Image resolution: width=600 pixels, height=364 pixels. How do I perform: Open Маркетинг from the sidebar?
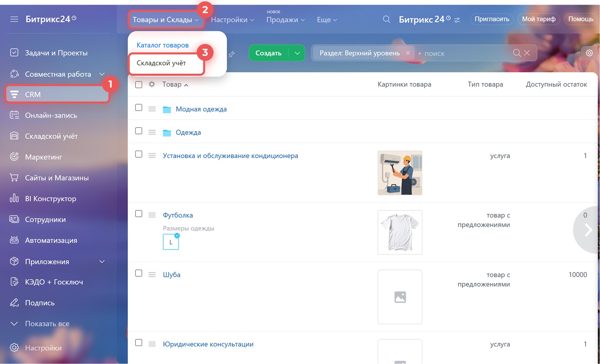43,157
